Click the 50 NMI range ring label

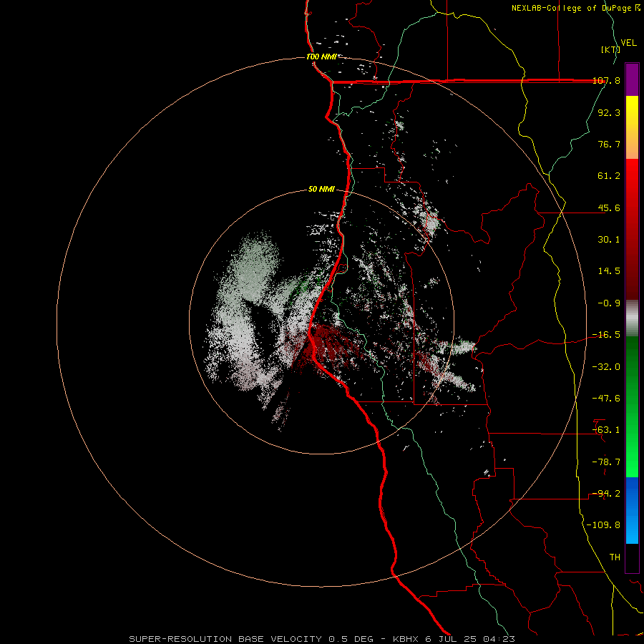(x=321, y=190)
